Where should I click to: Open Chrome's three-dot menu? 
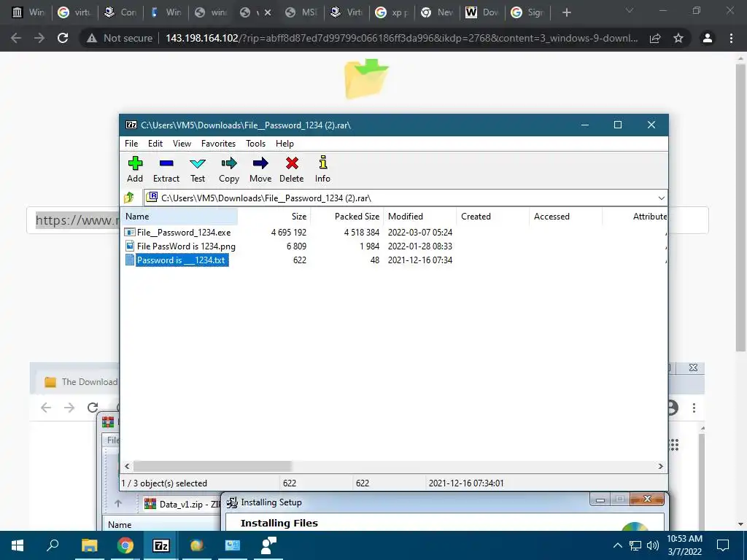(731, 38)
